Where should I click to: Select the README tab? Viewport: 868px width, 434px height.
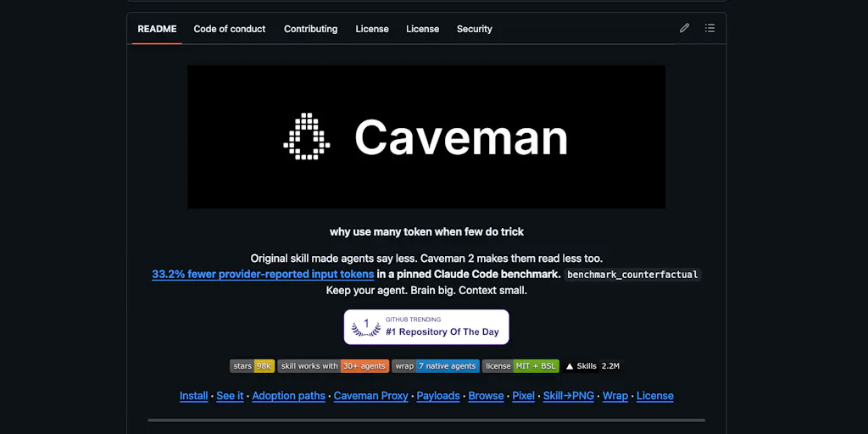click(157, 29)
